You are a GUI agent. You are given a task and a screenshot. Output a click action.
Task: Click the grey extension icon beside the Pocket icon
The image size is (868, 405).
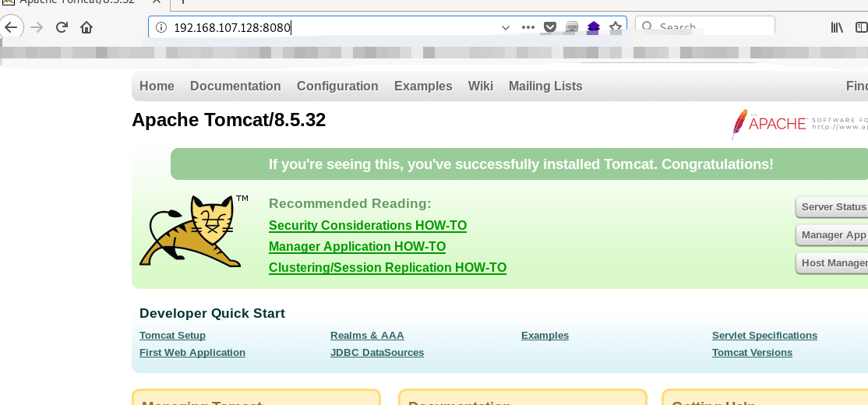click(x=572, y=27)
